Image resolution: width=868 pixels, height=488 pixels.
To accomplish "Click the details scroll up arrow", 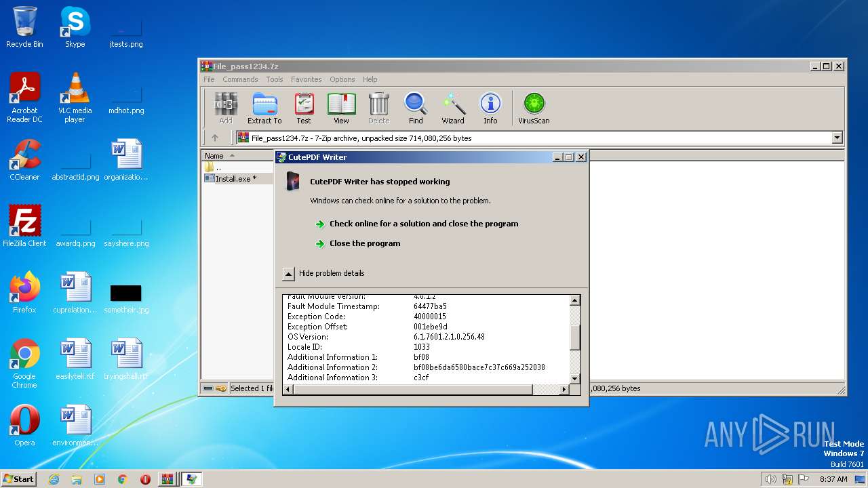I will [x=574, y=300].
